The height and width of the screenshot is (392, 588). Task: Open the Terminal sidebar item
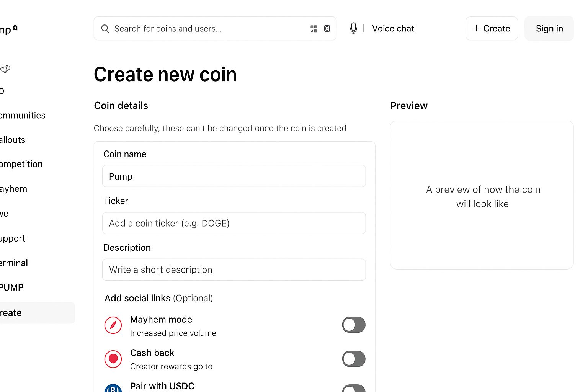[x=14, y=263]
